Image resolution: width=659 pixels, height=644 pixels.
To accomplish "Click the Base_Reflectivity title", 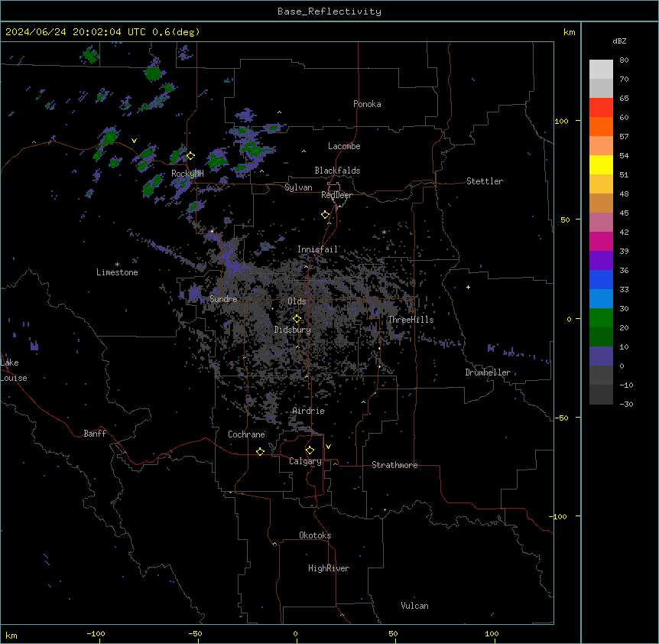I will pyautogui.click(x=329, y=11).
